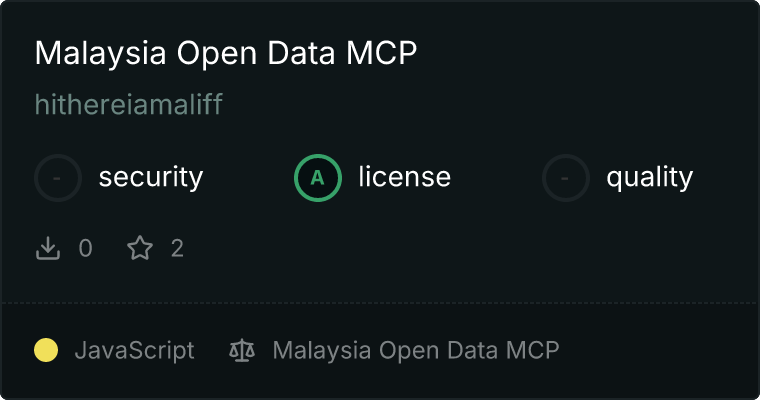This screenshot has width=760, height=400.
Task: Click the balance scales license icon
Action: coord(242,350)
